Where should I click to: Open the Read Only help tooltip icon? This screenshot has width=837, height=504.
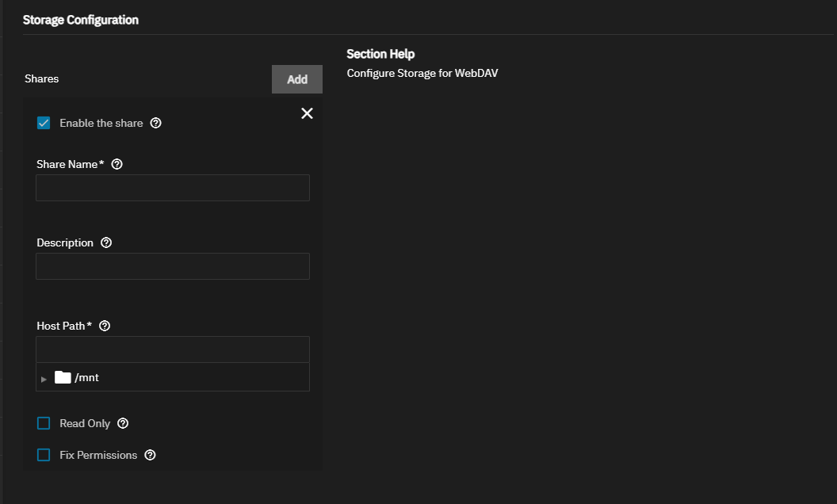click(x=123, y=423)
